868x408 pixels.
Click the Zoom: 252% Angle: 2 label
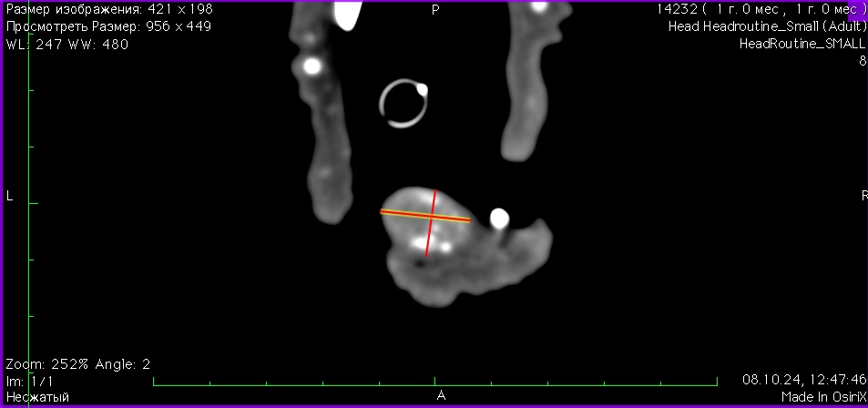click(x=77, y=363)
